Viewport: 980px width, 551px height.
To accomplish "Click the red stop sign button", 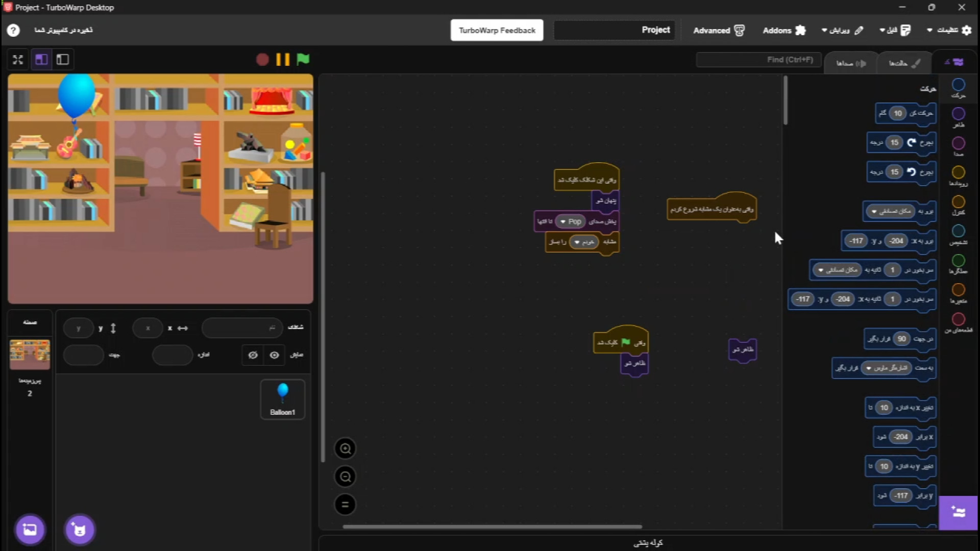I will tap(262, 59).
